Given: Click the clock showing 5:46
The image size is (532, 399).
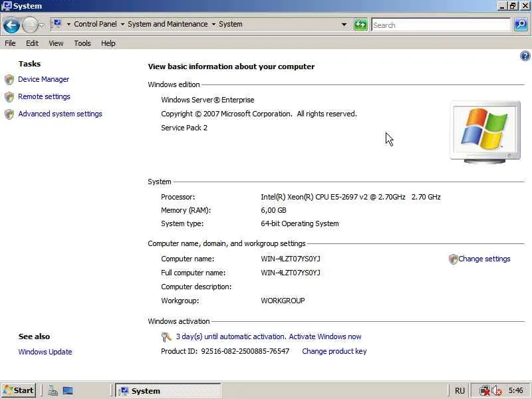Looking at the screenshot, I should tap(515, 390).
